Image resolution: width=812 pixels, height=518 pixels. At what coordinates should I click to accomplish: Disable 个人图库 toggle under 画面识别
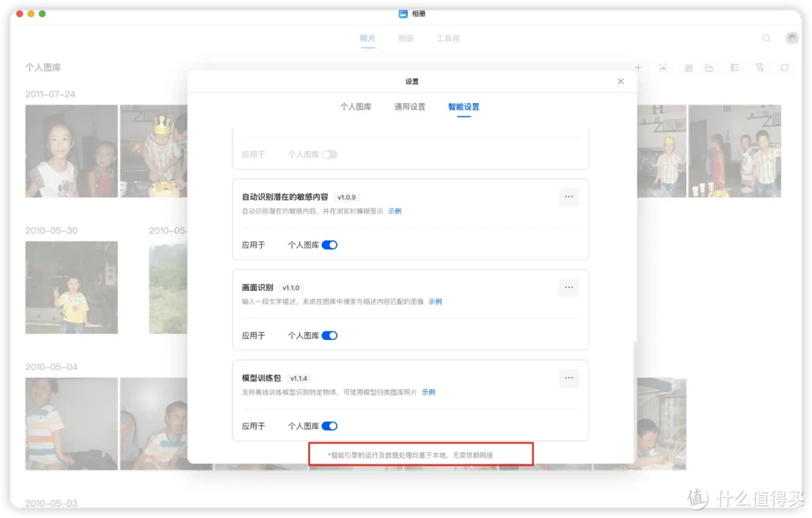click(329, 335)
